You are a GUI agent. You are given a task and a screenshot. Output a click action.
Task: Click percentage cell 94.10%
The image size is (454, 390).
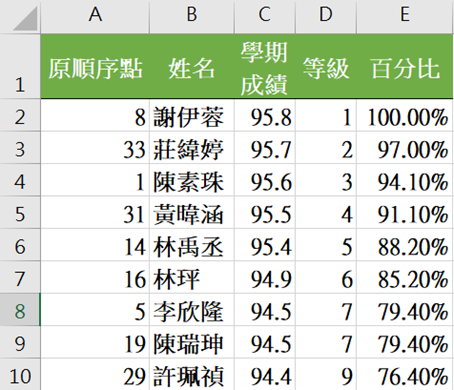405,180
